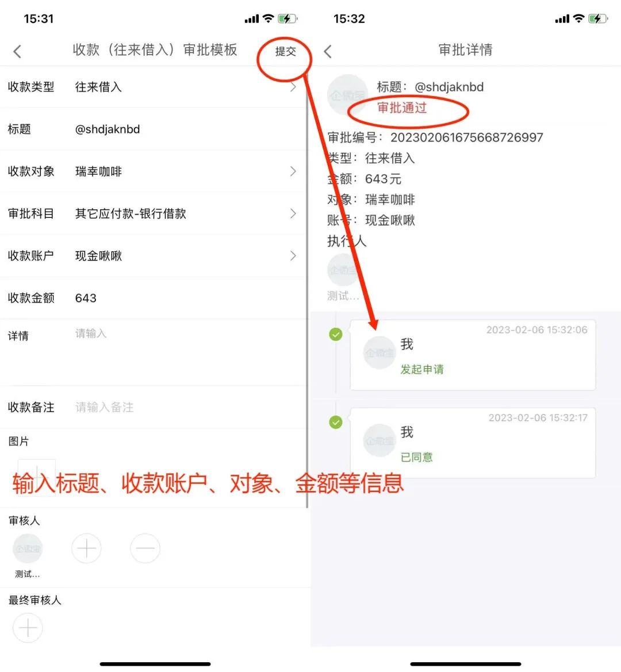This screenshot has width=621, height=672.
Task: Open the 发起申请 approval step card
Action: click(x=473, y=355)
